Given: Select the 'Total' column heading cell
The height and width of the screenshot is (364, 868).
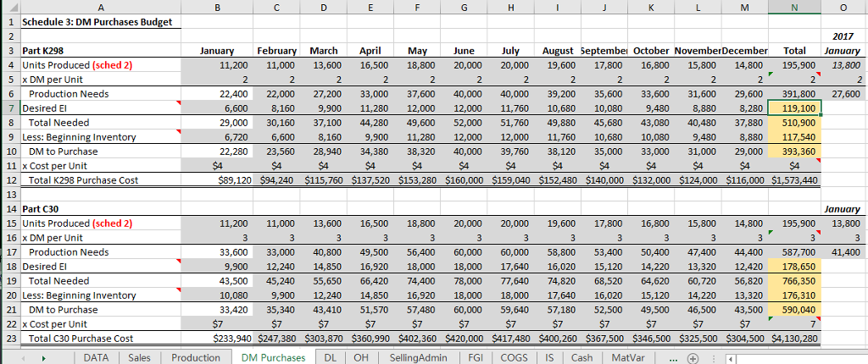Looking at the screenshot, I should (793, 50).
